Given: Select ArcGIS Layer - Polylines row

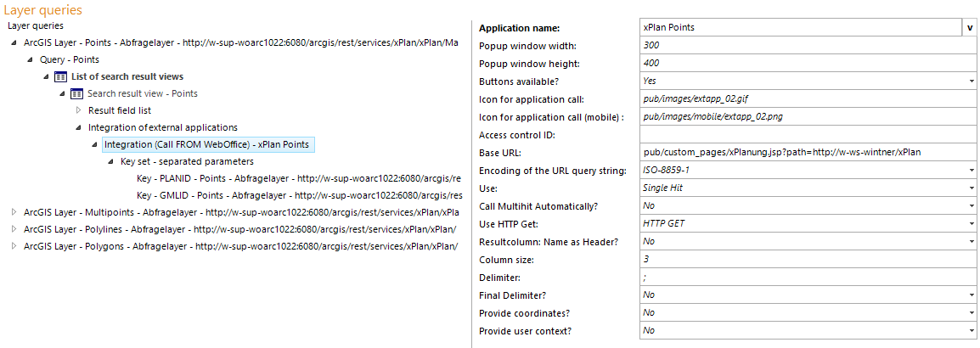Looking at the screenshot, I should point(240,229).
